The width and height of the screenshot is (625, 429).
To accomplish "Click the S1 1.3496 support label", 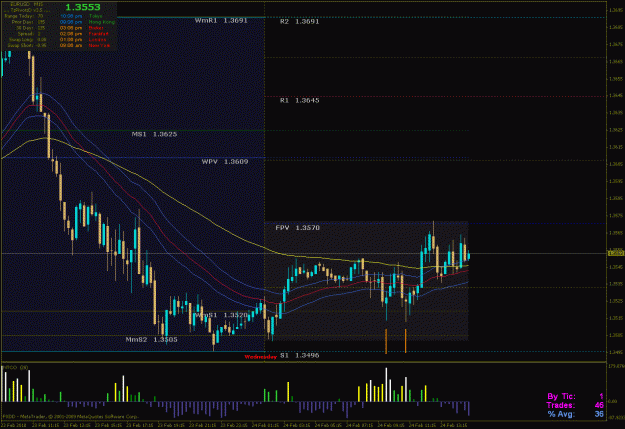I will pyautogui.click(x=299, y=356).
